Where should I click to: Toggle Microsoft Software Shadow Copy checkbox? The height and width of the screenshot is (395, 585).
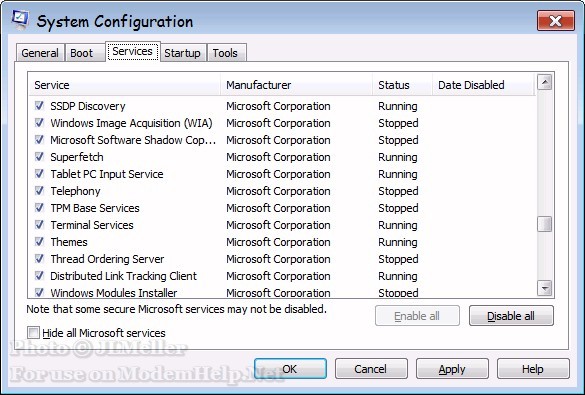[39, 139]
